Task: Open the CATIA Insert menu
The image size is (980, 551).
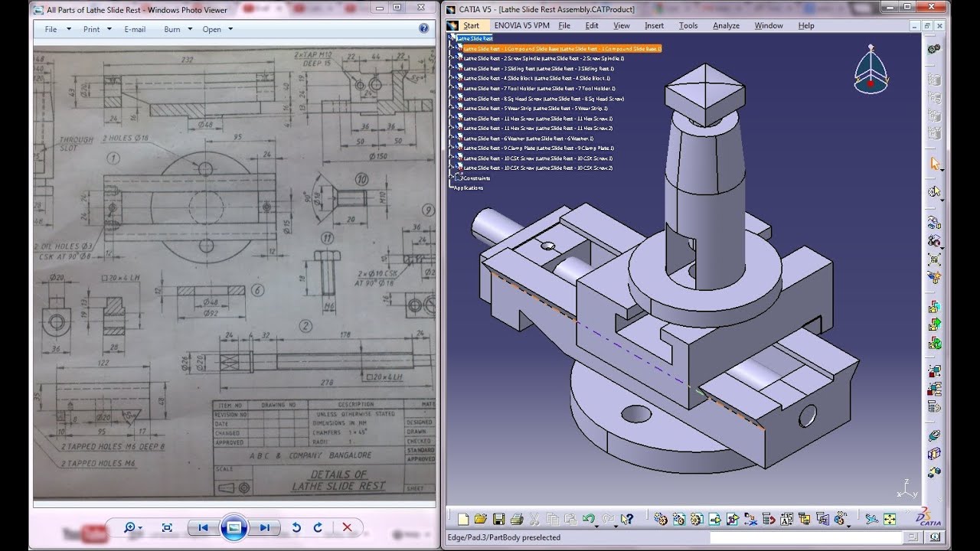Action: 655,25
